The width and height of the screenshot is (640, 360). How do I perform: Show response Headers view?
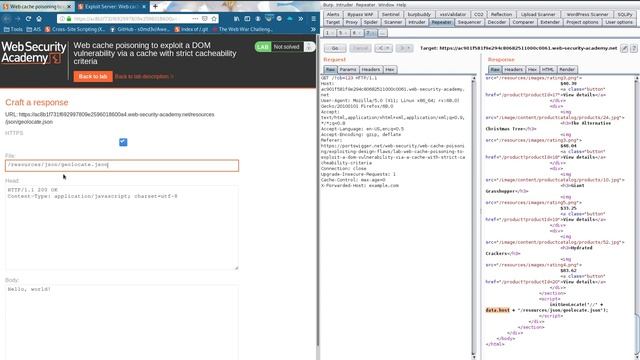point(513,69)
